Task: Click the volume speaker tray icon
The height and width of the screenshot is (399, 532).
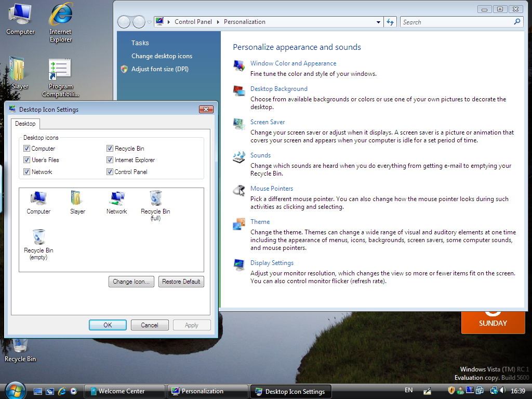Action: (x=503, y=391)
